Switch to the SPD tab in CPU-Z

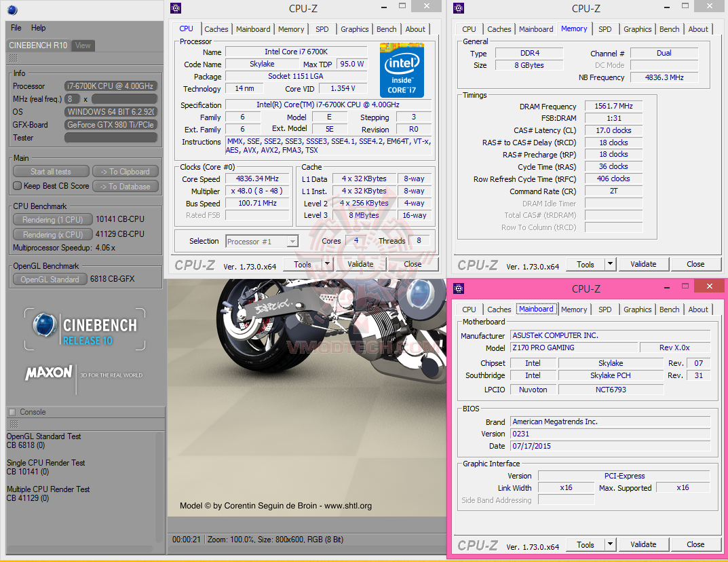[x=322, y=29]
